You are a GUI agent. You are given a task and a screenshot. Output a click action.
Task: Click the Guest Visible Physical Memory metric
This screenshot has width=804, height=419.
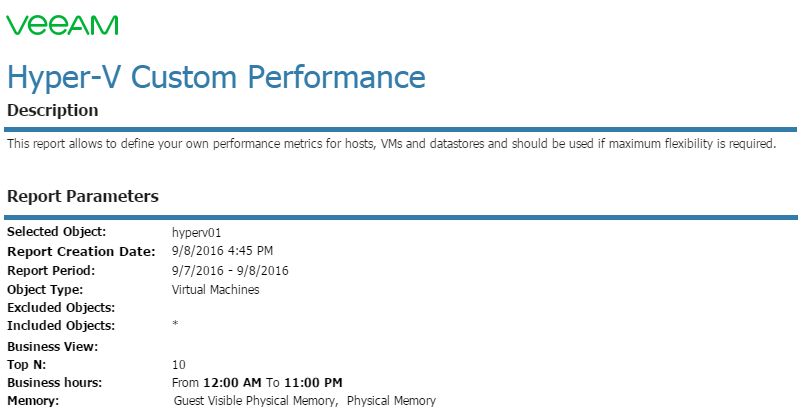point(254,401)
